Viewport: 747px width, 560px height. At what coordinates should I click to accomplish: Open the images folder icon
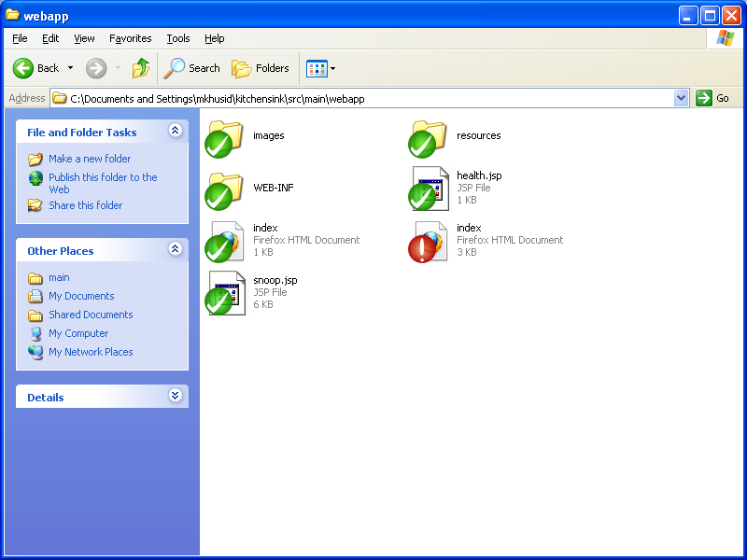(224, 136)
